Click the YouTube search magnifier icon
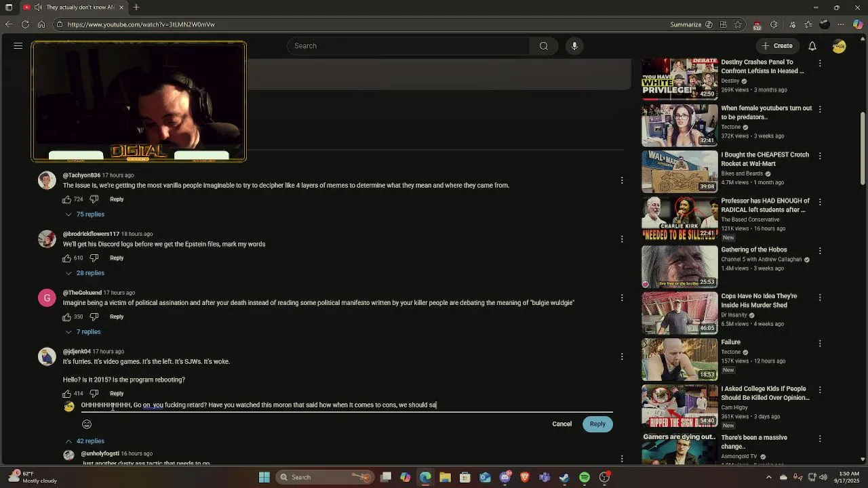Viewport: 868px width, 488px height. 543,46
